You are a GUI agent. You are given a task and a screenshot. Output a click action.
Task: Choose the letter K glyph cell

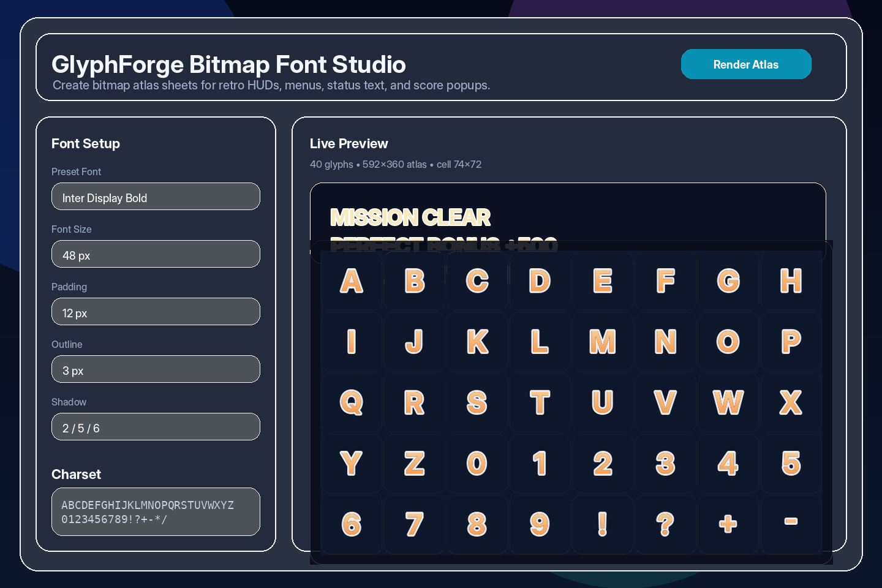[x=477, y=342]
